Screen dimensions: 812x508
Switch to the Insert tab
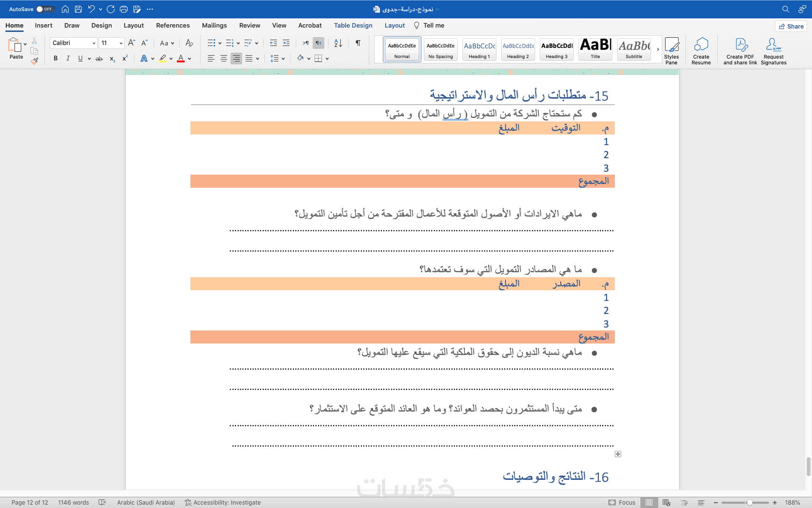coord(43,26)
